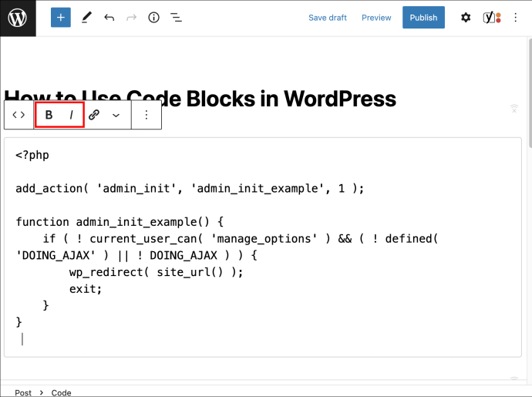Select Code in the breadcrumb
The height and width of the screenshot is (397, 532).
pos(61,392)
